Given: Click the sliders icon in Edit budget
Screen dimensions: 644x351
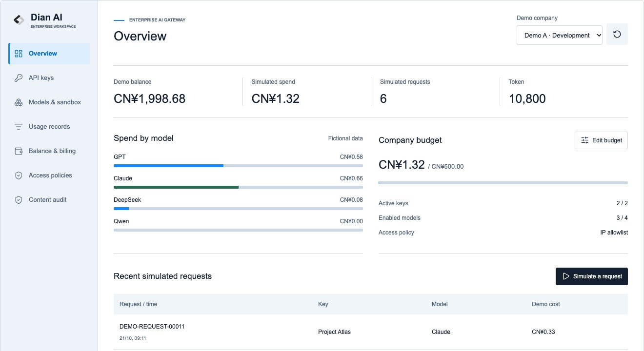Looking at the screenshot, I should [x=585, y=140].
